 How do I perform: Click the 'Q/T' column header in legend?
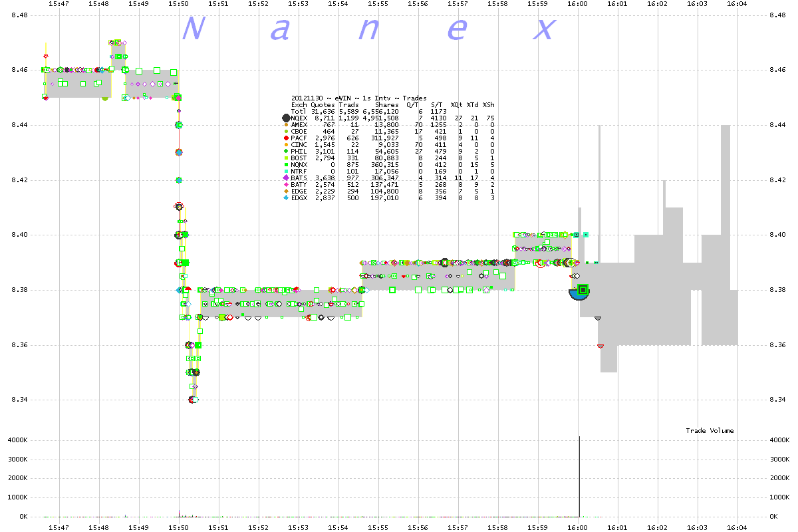tap(413, 105)
